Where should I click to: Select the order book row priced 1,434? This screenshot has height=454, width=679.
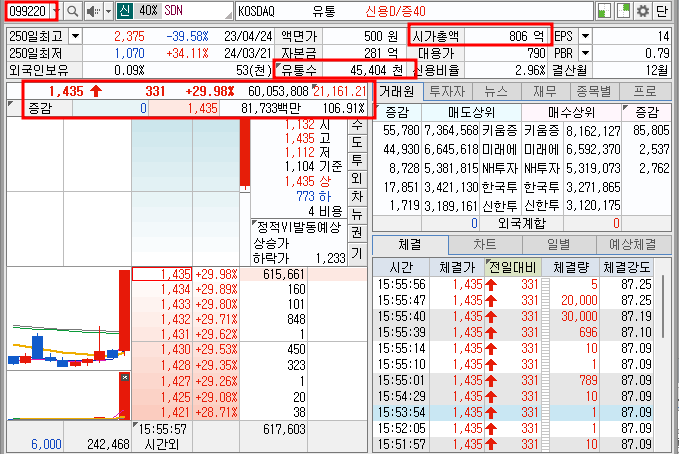click(249, 289)
